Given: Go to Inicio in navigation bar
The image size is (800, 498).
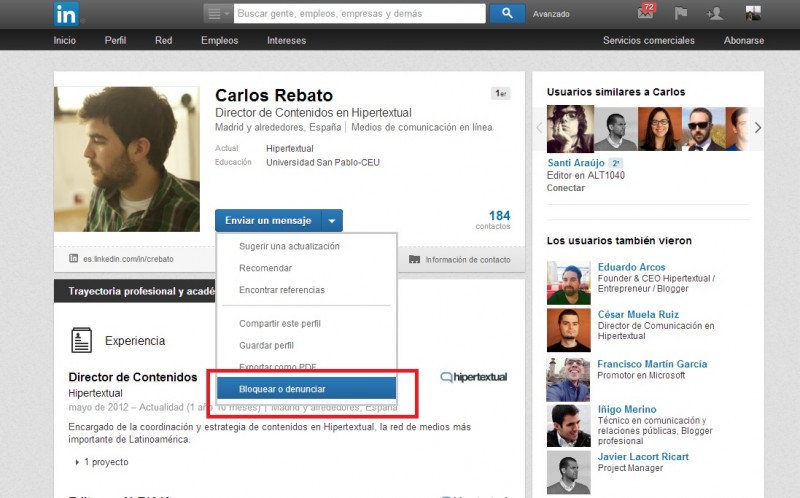Looking at the screenshot, I should pos(64,40).
